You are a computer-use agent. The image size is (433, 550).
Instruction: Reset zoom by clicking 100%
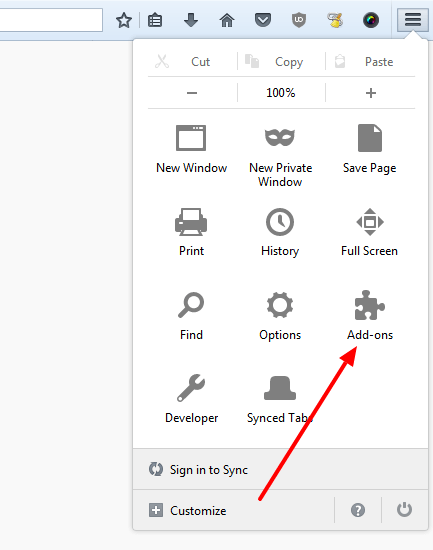tap(281, 93)
